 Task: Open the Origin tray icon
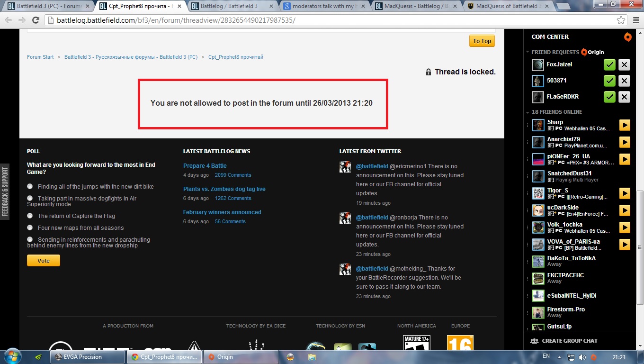[x=593, y=357]
